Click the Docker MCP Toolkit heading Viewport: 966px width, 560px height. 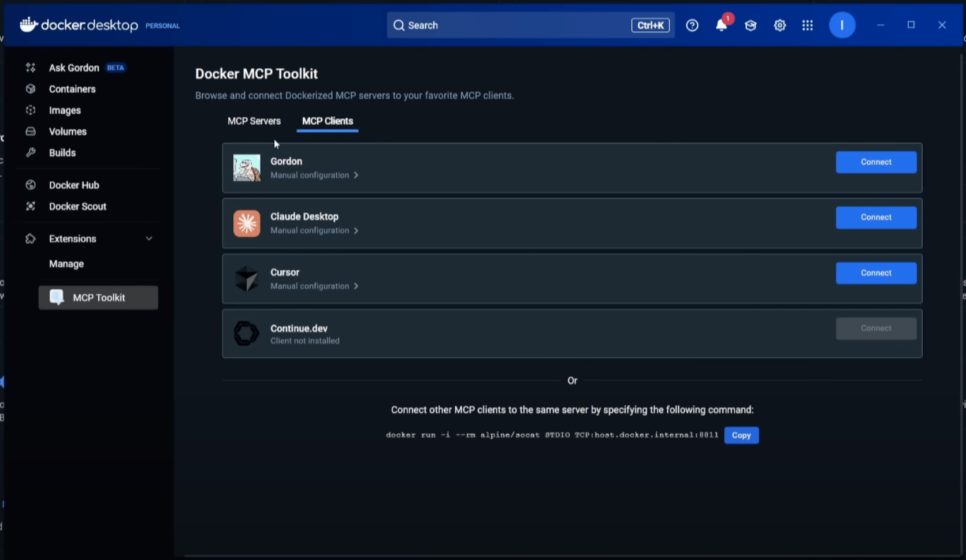click(x=257, y=74)
